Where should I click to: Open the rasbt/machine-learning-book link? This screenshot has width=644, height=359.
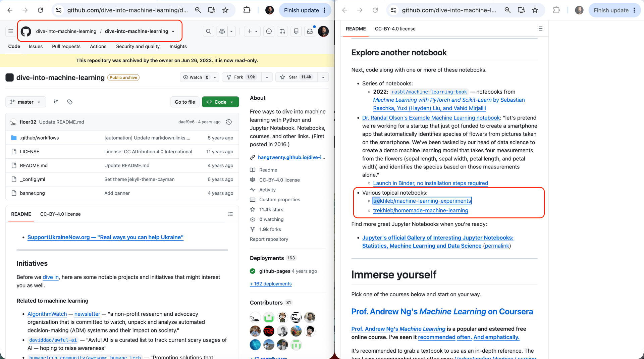[x=429, y=92]
